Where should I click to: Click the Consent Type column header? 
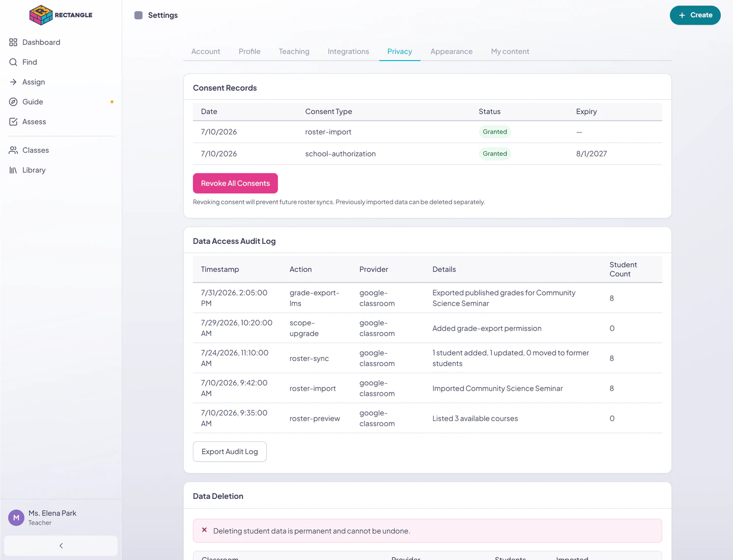(329, 111)
